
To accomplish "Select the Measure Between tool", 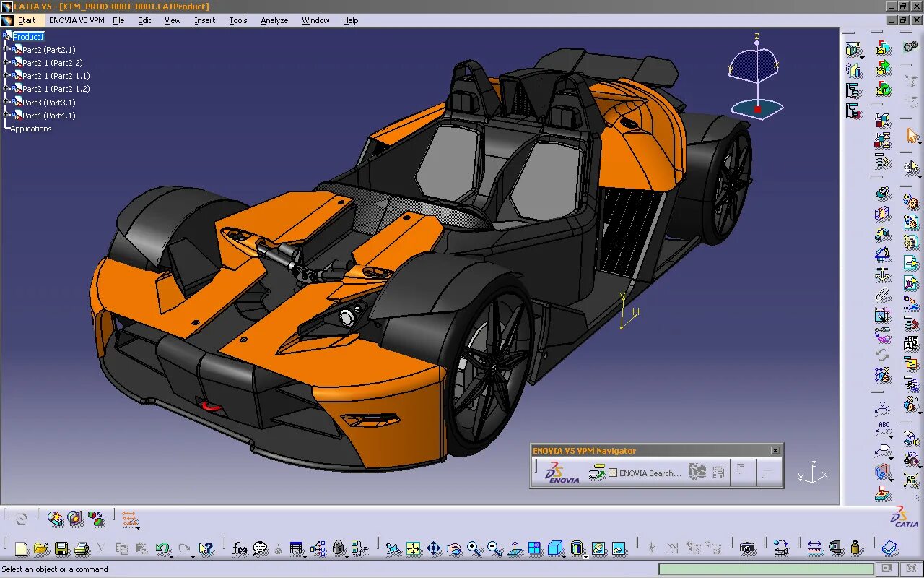I will pyautogui.click(x=814, y=548).
